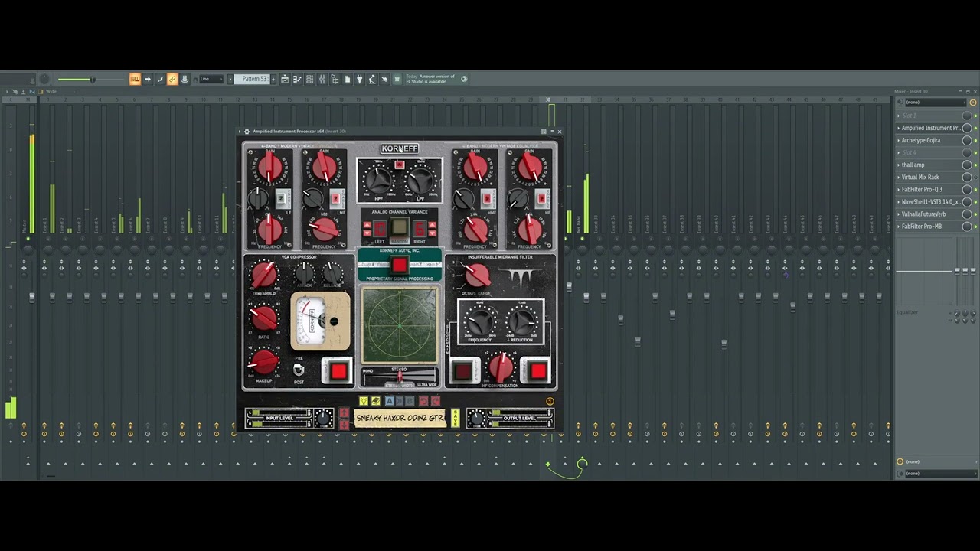This screenshot has height=551, width=980.
Task: Adjust the Octave Range knob
Action: tap(477, 275)
